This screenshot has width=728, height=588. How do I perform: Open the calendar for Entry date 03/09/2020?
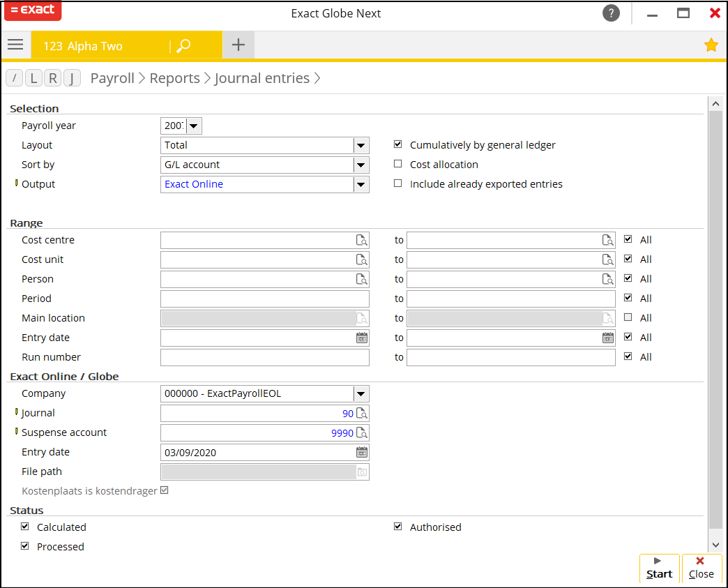[362, 452]
